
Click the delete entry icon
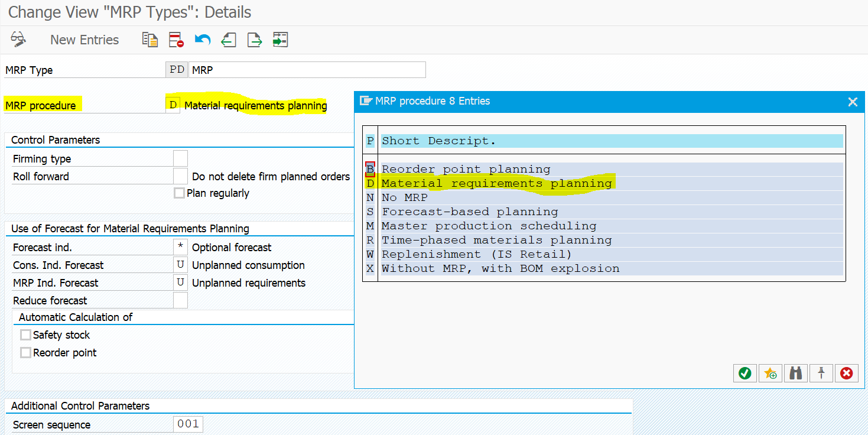(x=176, y=40)
